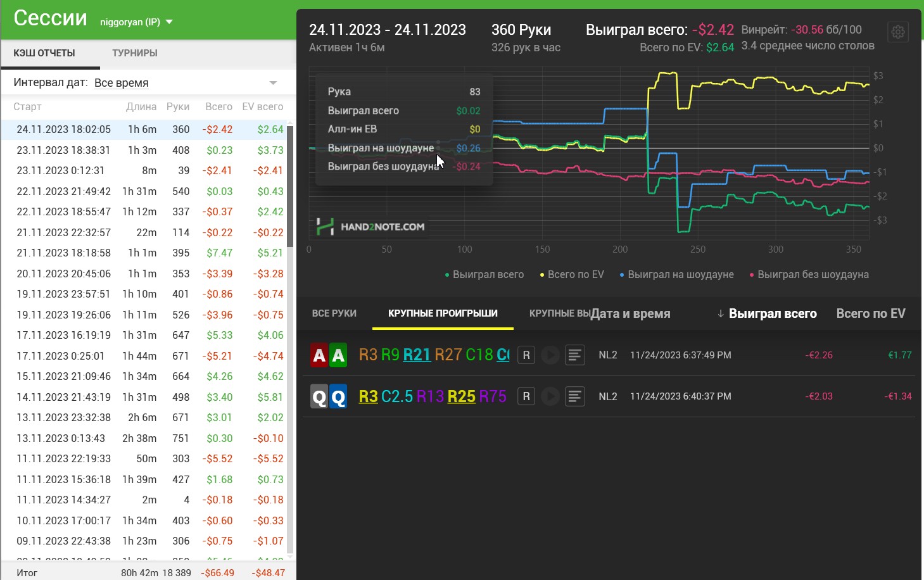Screen dimensions: 924x580
Task: Click the underlined R21 action of AA hand
Action: tap(417, 355)
